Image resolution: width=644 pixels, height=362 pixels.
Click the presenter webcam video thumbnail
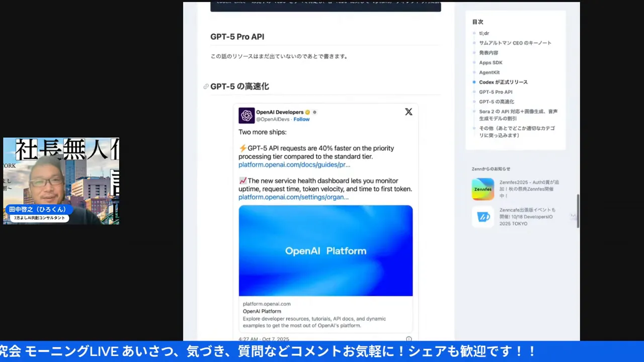pyautogui.click(x=61, y=181)
